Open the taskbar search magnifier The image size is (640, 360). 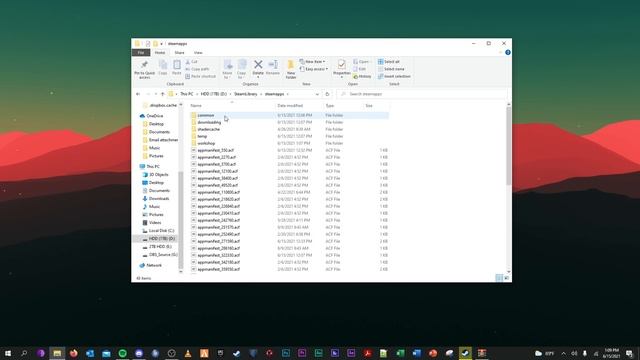coord(24,353)
